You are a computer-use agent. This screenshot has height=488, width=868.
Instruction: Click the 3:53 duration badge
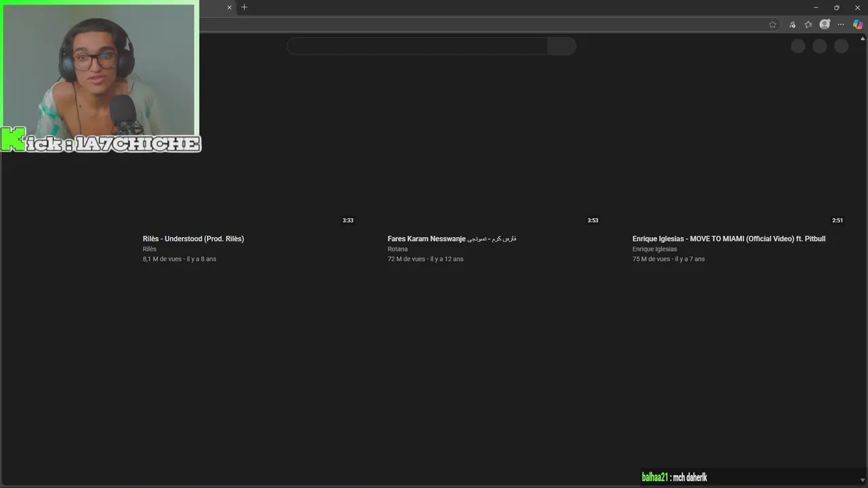click(593, 220)
